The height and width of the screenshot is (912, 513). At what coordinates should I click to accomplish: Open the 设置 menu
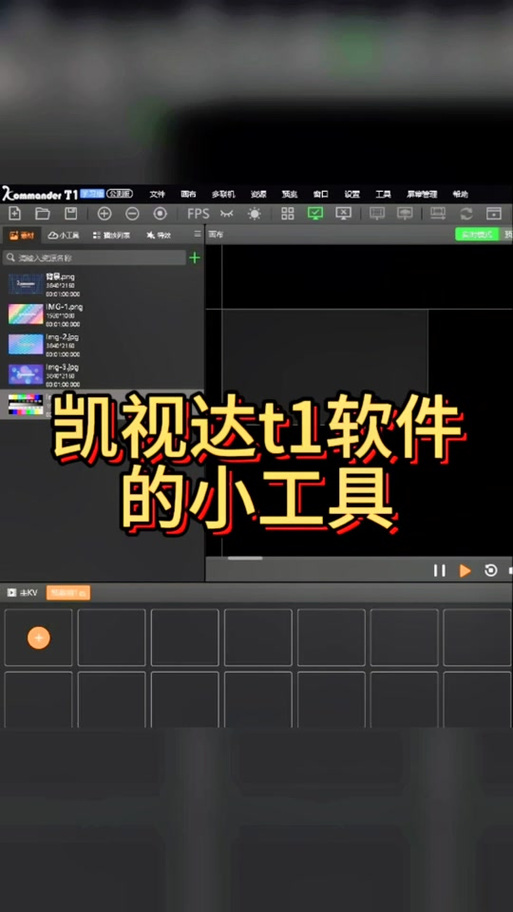(352, 194)
